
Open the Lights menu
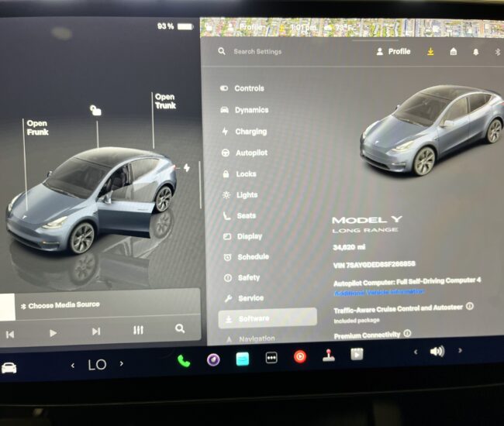click(240, 195)
